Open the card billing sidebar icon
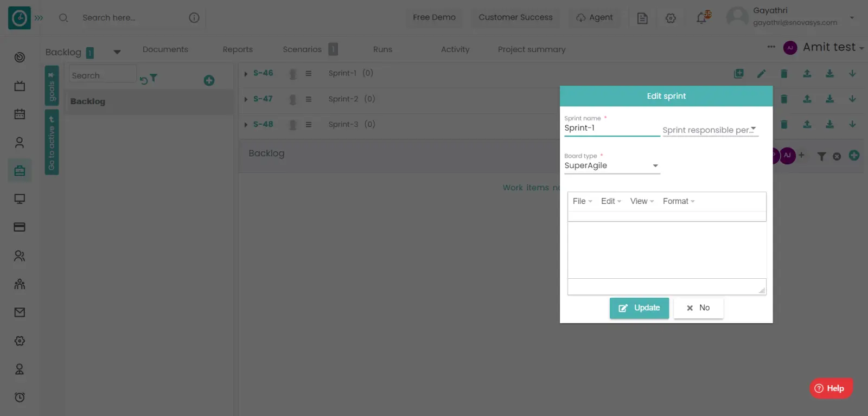The width and height of the screenshot is (868, 416). click(x=20, y=227)
